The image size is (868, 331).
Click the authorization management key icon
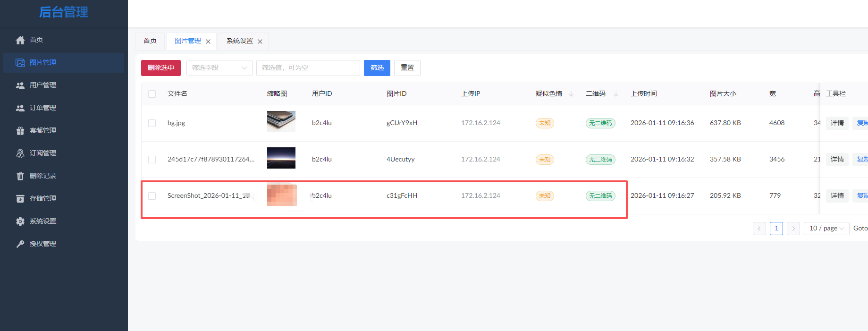point(20,244)
